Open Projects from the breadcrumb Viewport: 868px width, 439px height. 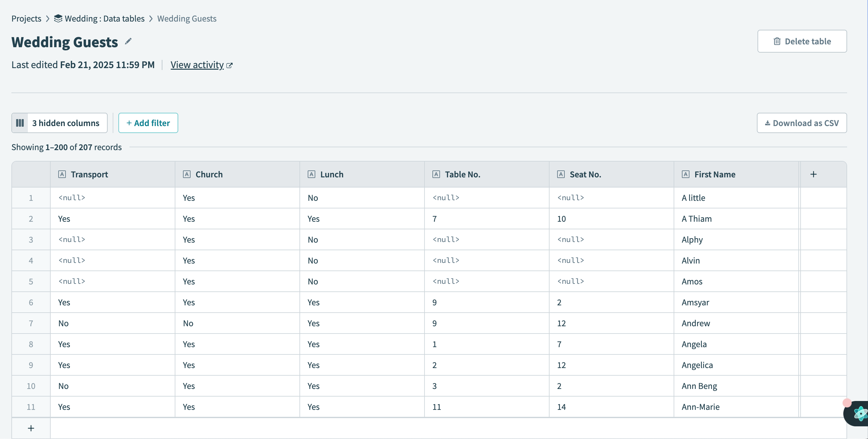coord(26,19)
